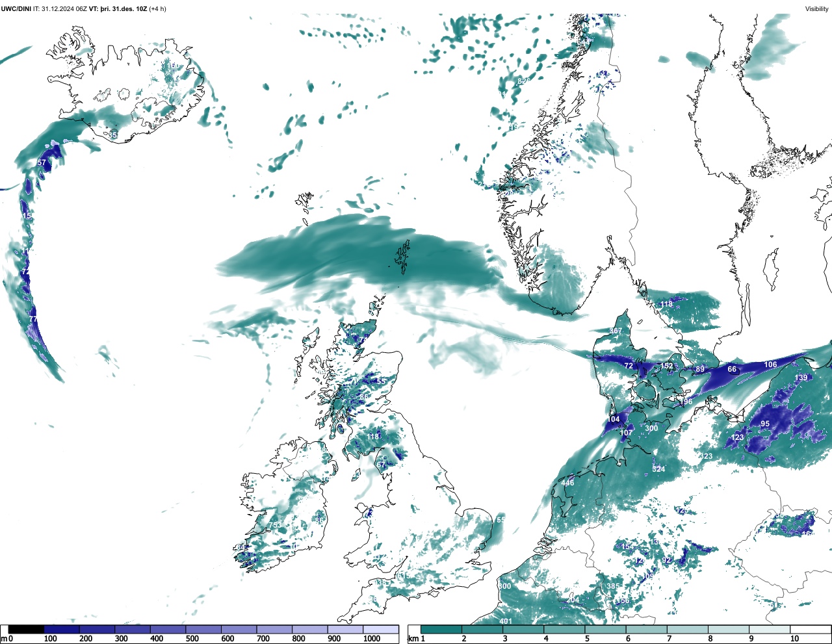This screenshot has height=644, width=832.
Task: Click the '66' visibility value in Baltic fog
Action: pos(732,369)
